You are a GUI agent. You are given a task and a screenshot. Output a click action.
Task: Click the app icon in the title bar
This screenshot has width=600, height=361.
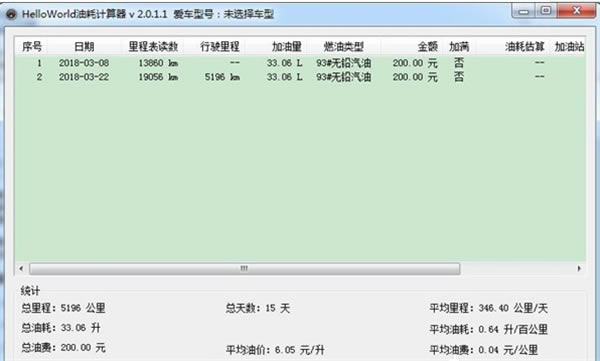11,14
